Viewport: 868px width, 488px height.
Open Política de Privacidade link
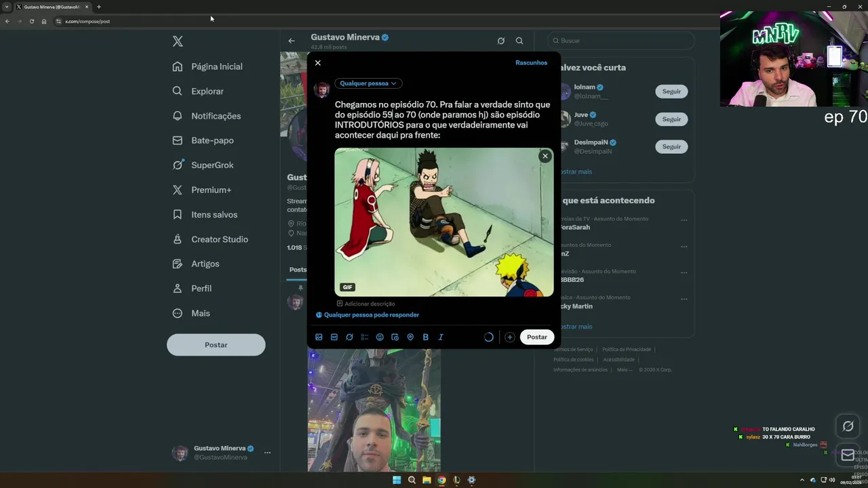627,350
